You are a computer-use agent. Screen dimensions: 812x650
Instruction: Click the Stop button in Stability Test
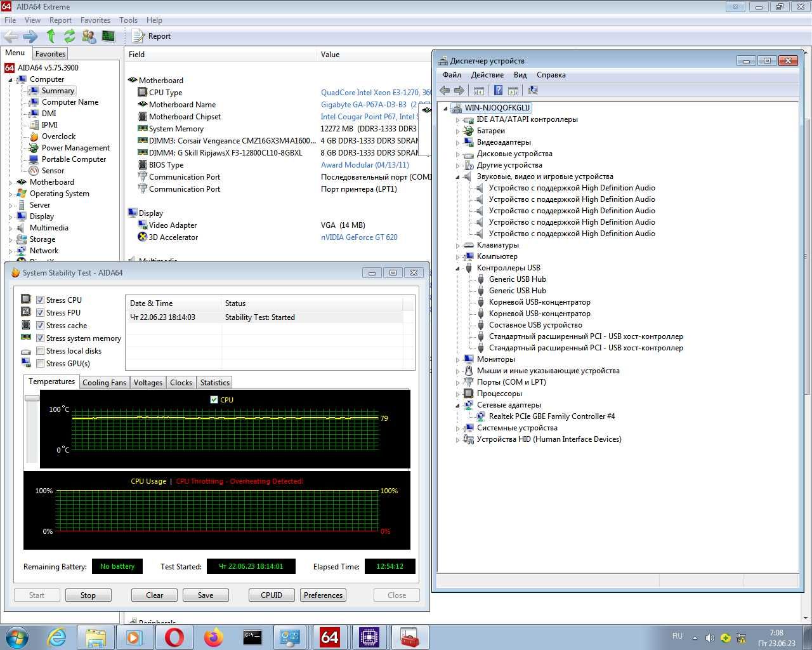tap(88, 595)
